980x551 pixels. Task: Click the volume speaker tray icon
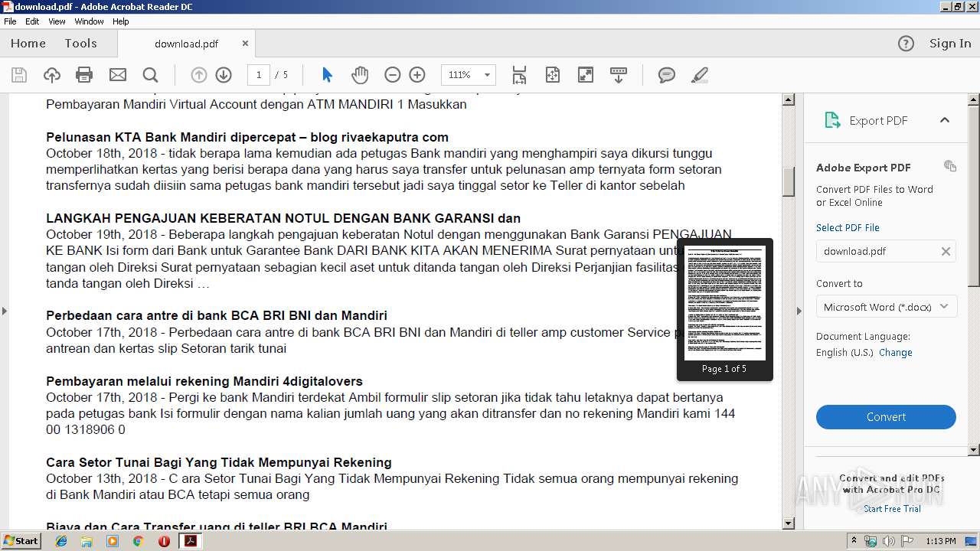point(889,541)
